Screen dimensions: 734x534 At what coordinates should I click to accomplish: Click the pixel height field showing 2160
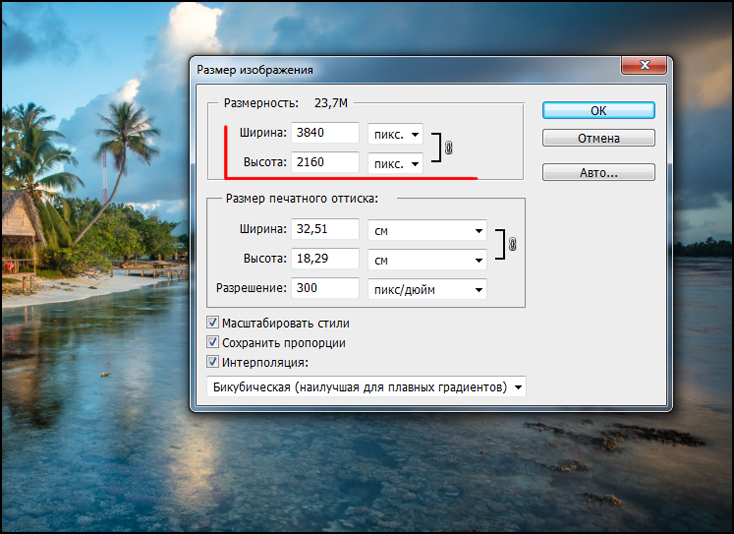pyautogui.click(x=325, y=162)
